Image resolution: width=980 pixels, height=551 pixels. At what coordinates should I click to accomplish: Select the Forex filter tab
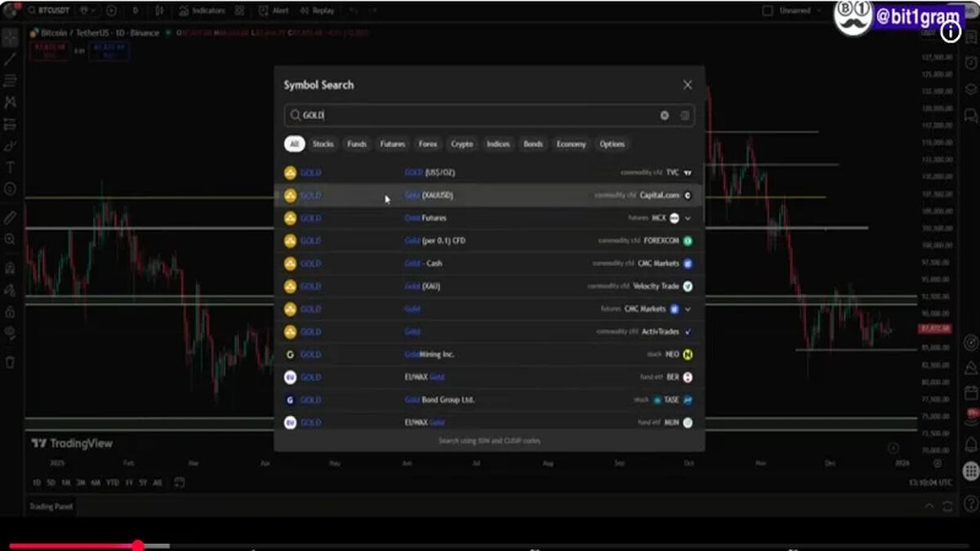(x=428, y=144)
